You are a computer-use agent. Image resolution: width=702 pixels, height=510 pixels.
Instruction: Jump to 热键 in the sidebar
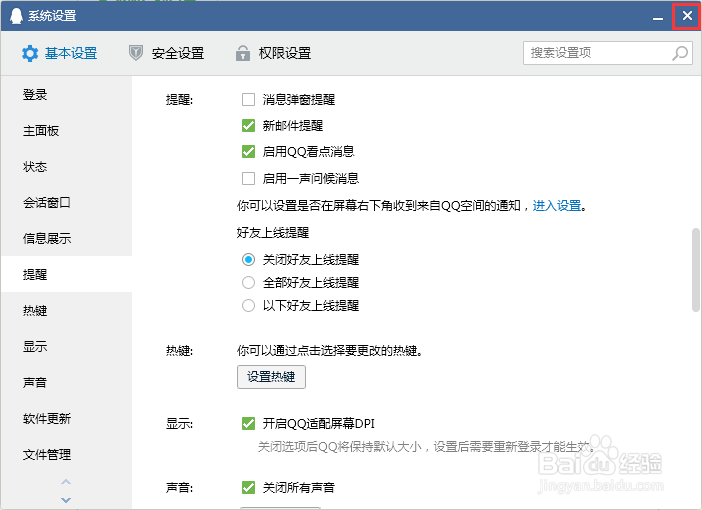point(66,310)
